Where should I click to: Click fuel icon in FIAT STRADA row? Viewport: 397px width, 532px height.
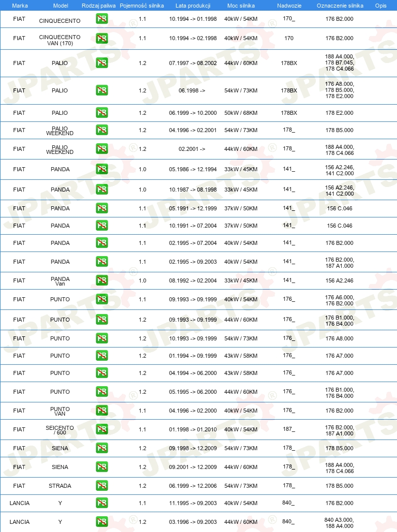click(102, 486)
